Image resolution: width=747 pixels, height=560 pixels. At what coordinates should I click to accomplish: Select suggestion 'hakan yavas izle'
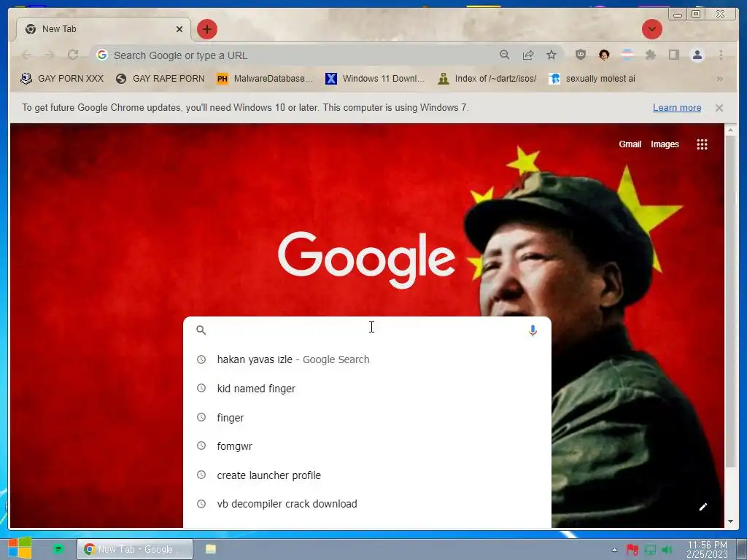(x=367, y=359)
